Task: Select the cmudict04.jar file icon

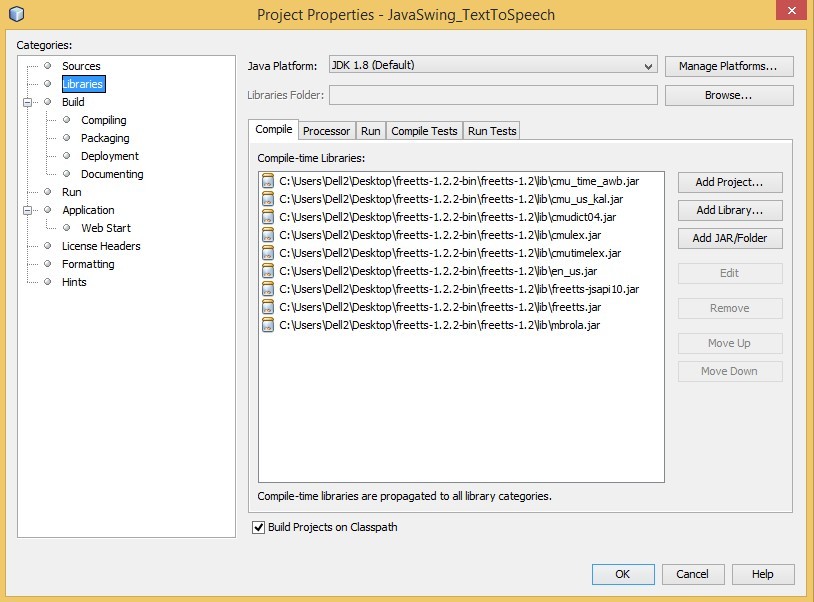Action: coord(268,217)
